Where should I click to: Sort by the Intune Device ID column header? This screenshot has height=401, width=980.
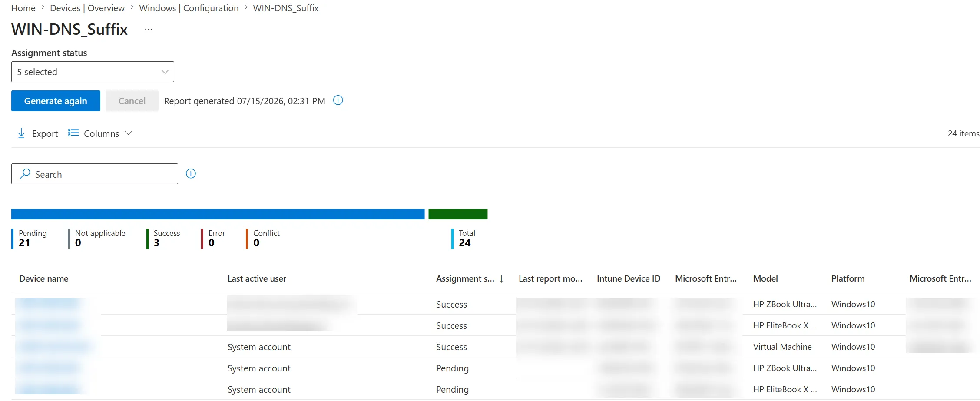(629, 278)
